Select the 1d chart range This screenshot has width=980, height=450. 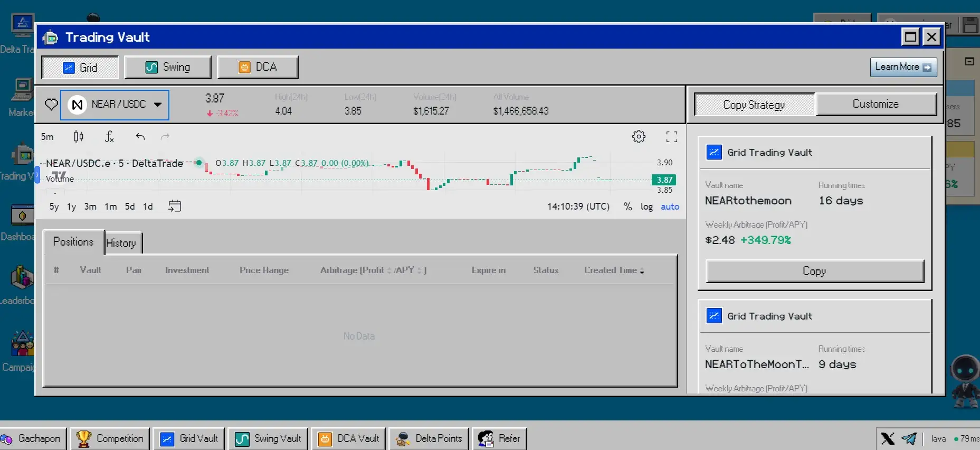click(x=148, y=207)
